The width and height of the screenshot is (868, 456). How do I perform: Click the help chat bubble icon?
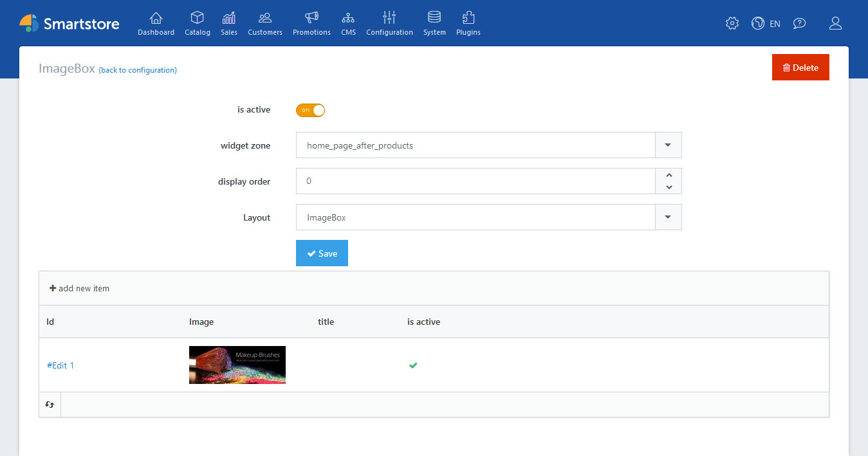point(799,23)
